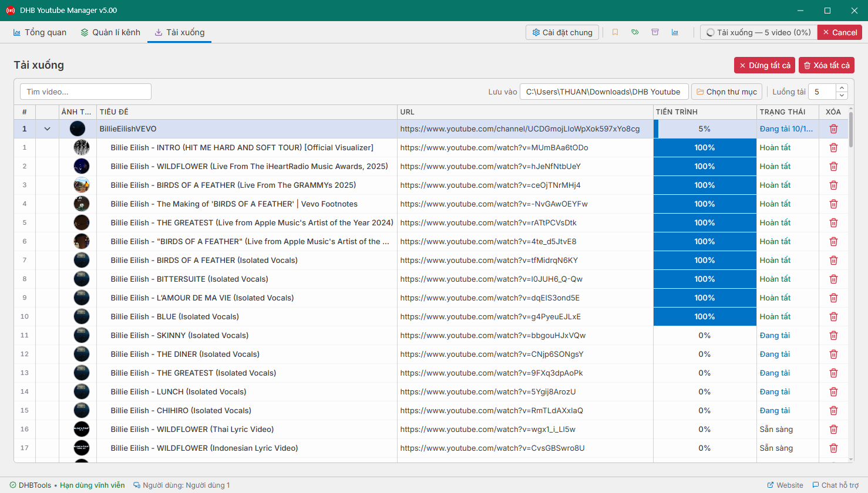The image size is (868, 493).
Task: Delete BIRDS OF A FEATHER (Isolated Vocals) row
Action: tap(833, 261)
